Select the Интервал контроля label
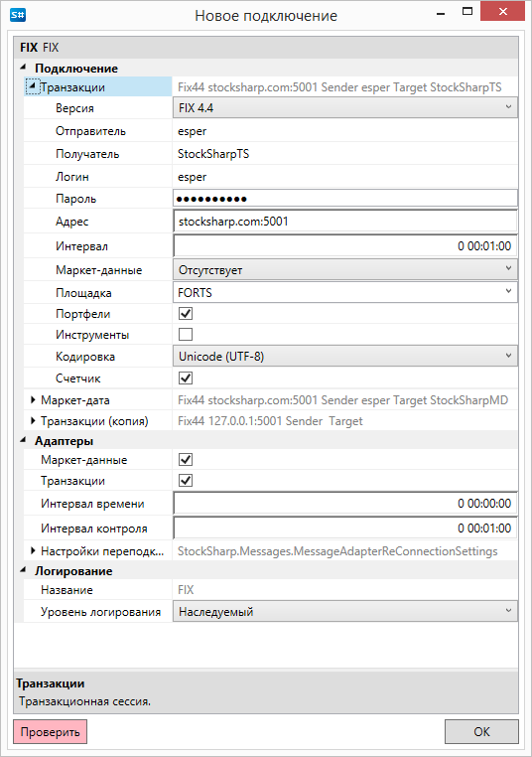The height and width of the screenshot is (757, 532). pos(94,529)
